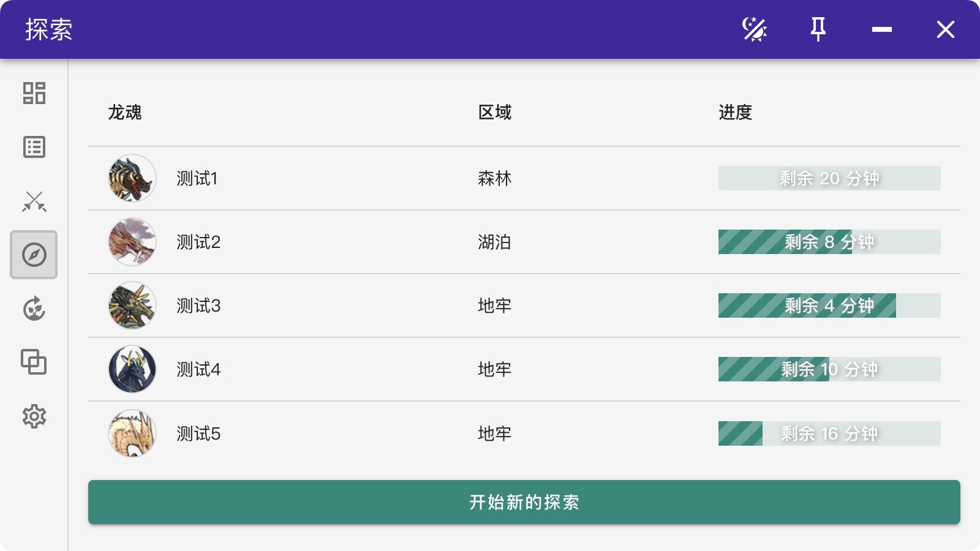The image size is (980, 551).
Task: Open the settings panel
Action: 34,417
